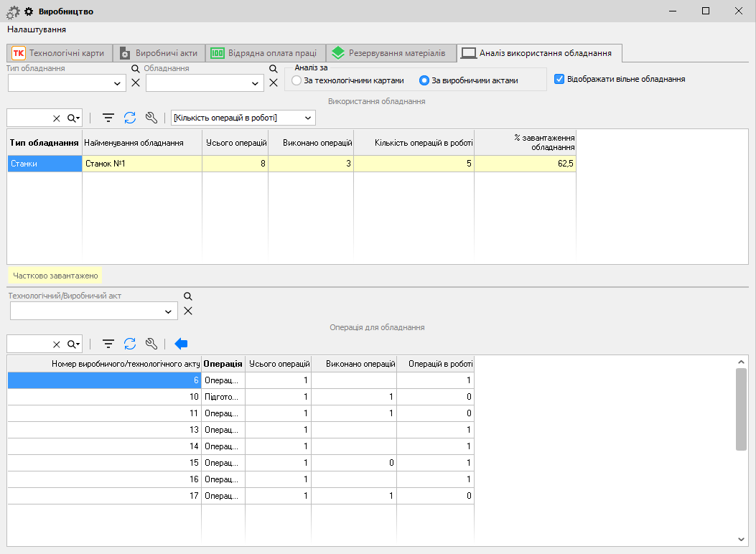Open the Резервування матеріалів tab
Viewport: 756px width, 554px height.
(x=392, y=53)
